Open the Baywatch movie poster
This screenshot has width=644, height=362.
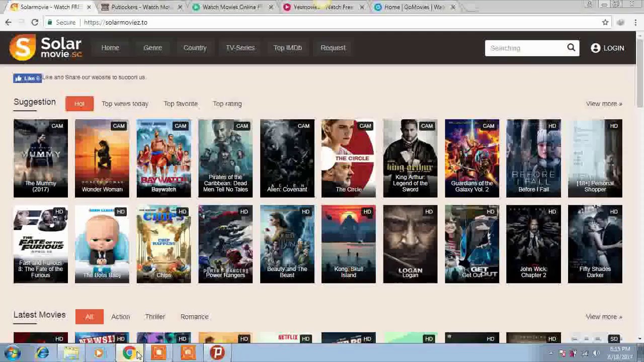pos(164,158)
